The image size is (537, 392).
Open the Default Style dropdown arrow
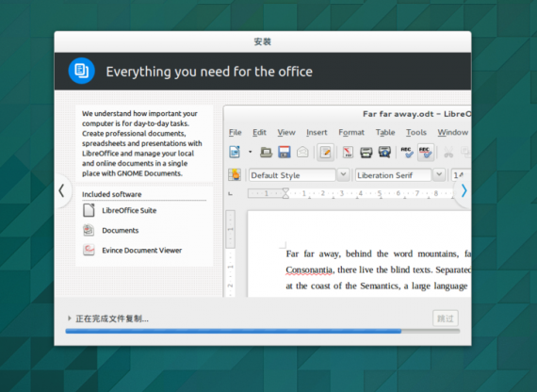pos(343,175)
